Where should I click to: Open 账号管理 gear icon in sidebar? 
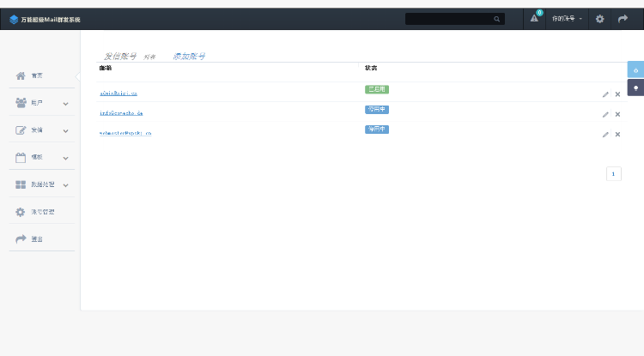(x=20, y=212)
